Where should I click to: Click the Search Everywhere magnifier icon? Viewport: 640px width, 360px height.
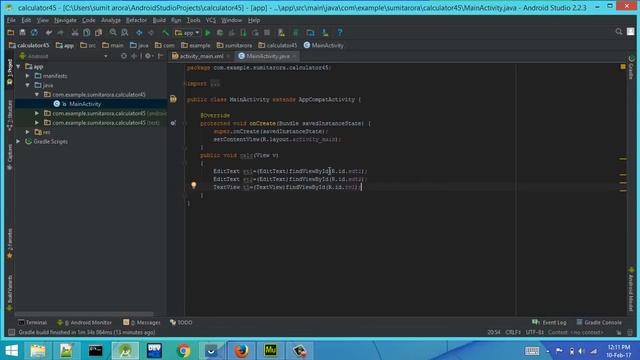click(619, 32)
